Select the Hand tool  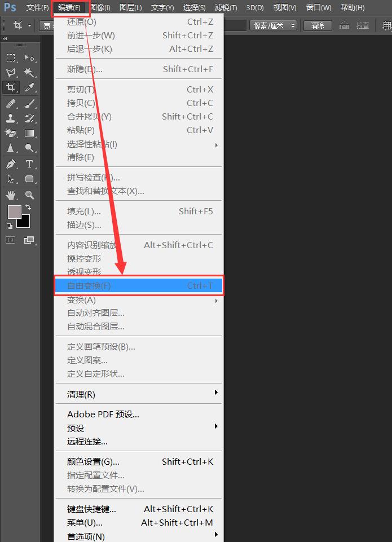[11, 195]
